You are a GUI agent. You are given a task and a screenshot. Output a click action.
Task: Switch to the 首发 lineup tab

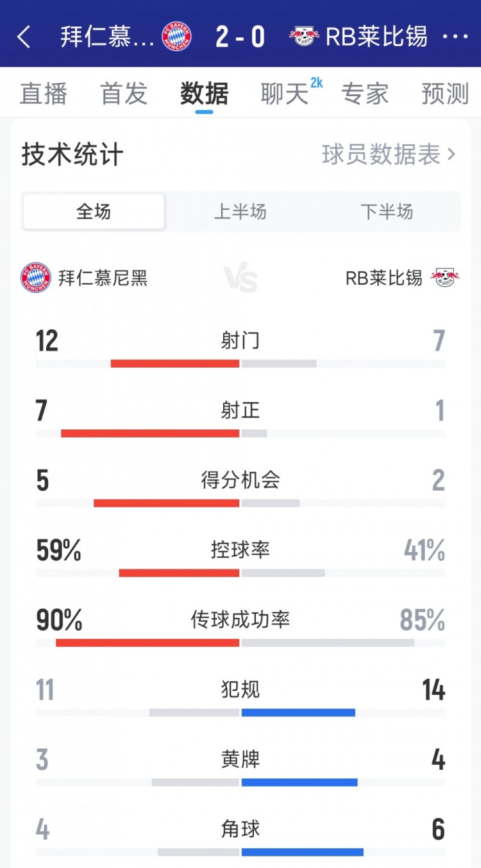[124, 94]
